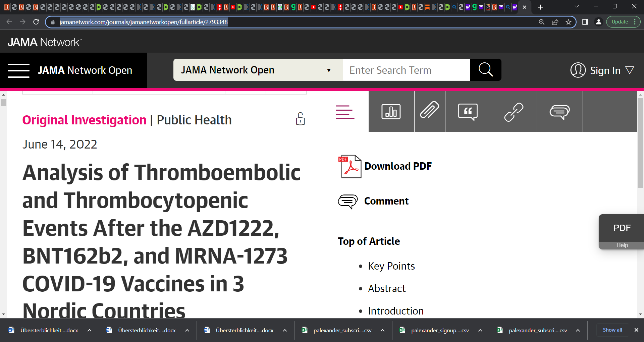The image size is (644, 342).
Task: Click the address bar URL
Action: coord(144,22)
